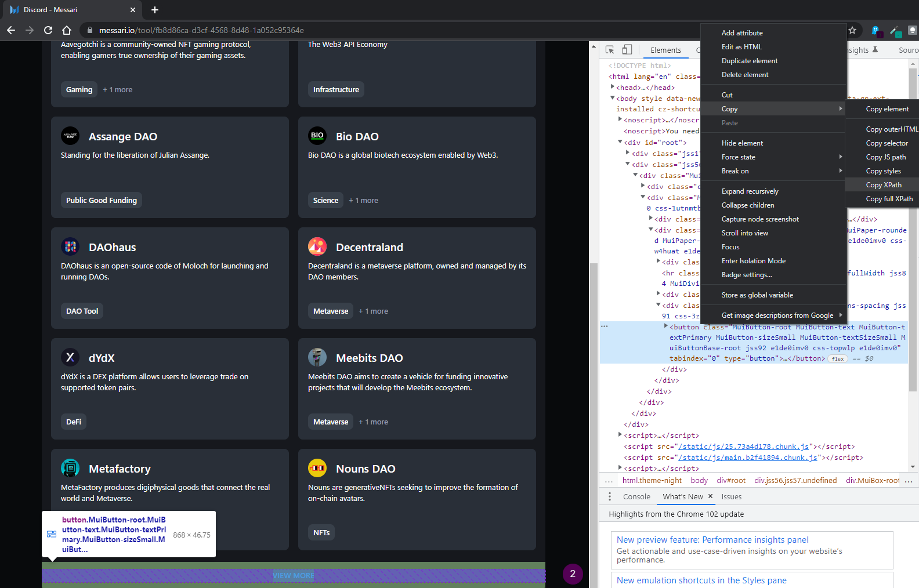Open the 25.73a4d178.chunk.js script link
Image resolution: width=919 pixels, height=588 pixels.
(x=743, y=447)
